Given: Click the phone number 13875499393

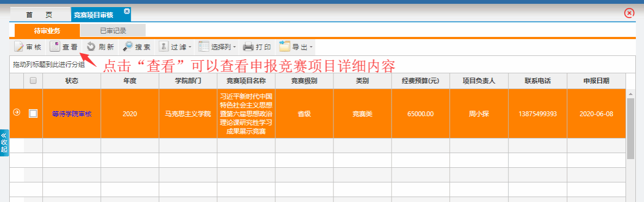Looking at the screenshot, I should tap(537, 114).
